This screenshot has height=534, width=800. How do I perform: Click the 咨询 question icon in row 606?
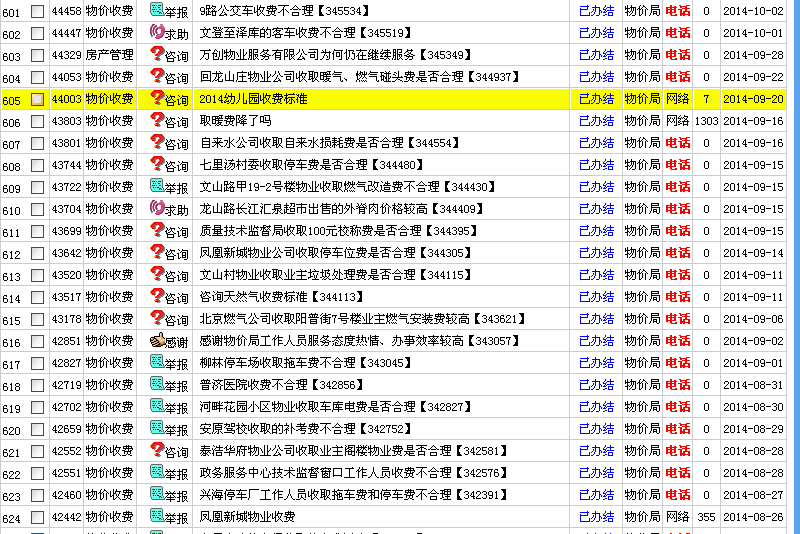pyautogui.click(x=157, y=120)
